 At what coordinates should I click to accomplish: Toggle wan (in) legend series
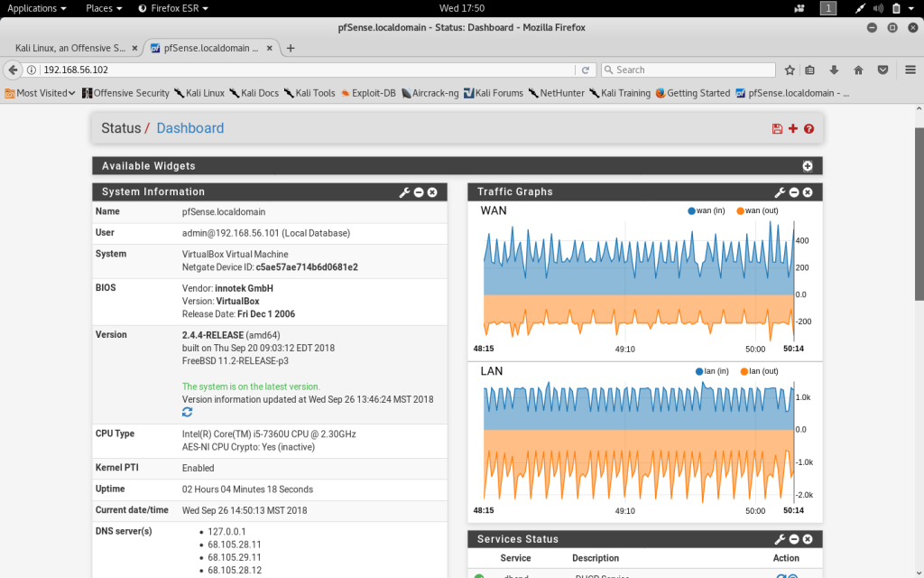pyautogui.click(x=707, y=210)
